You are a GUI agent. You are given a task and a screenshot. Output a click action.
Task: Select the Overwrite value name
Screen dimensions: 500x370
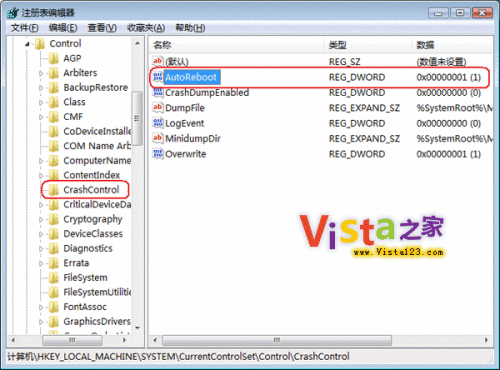click(x=186, y=154)
